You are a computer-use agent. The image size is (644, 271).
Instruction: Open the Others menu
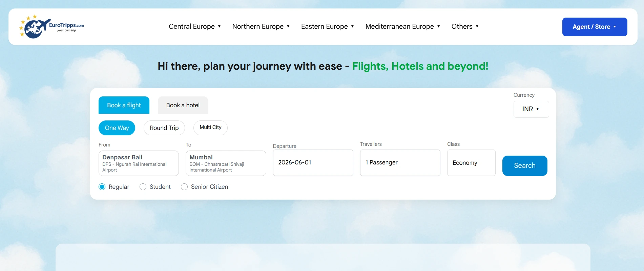pos(465,26)
